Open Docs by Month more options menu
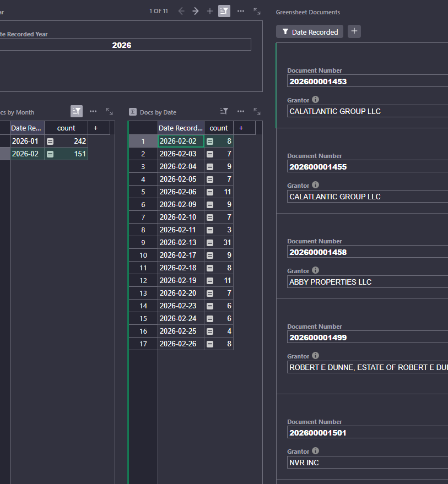Image resolution: width=448 pixels, height=484 pixels. (93, 111)
